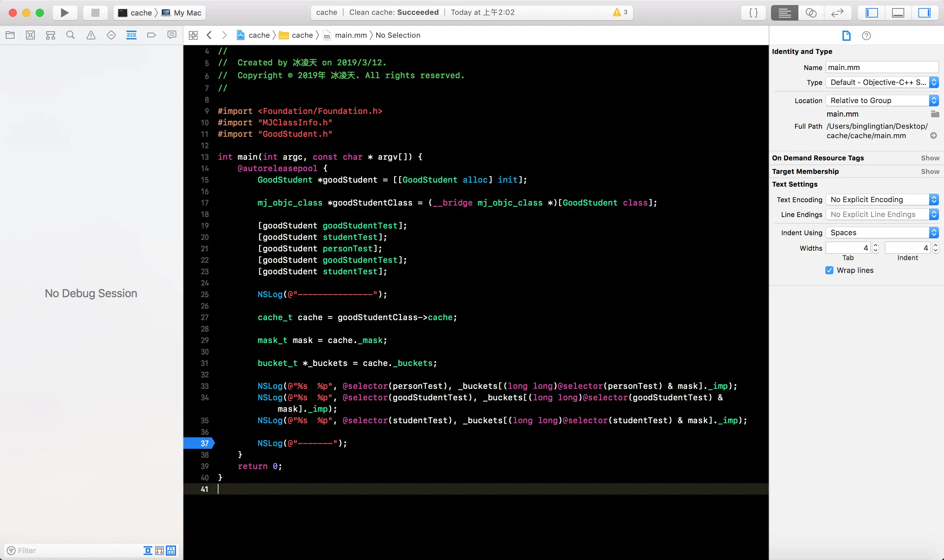Switch to the Quick Help inspector tab
This screenshot has height=560, width=944.
[x=866, y=35]
